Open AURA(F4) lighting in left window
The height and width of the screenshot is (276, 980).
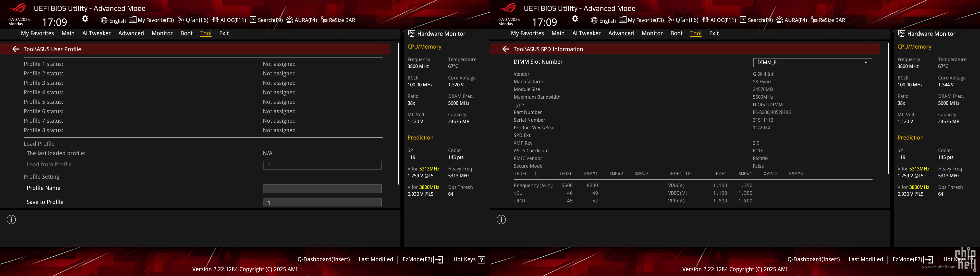point(302,20)
